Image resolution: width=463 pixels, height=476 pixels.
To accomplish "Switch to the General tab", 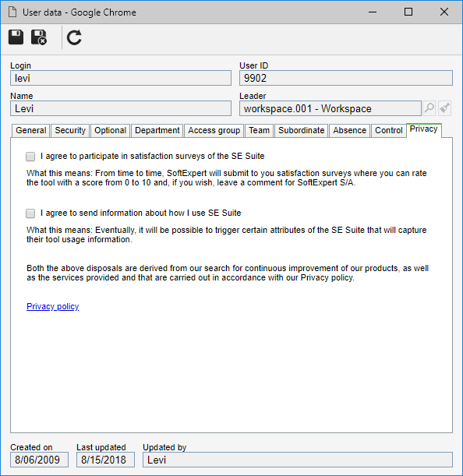I will 30,131.
